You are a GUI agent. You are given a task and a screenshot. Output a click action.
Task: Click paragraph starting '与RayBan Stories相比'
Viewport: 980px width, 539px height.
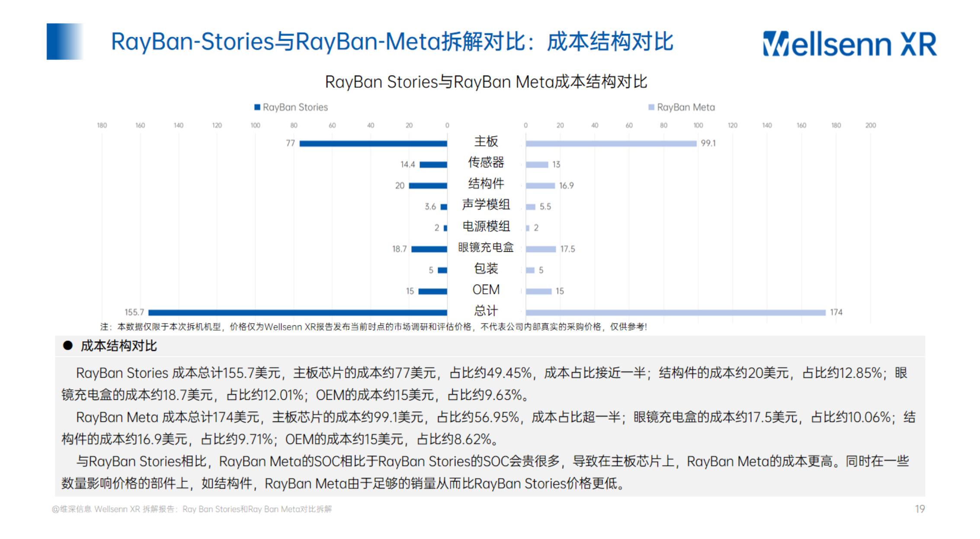[485, 472]
